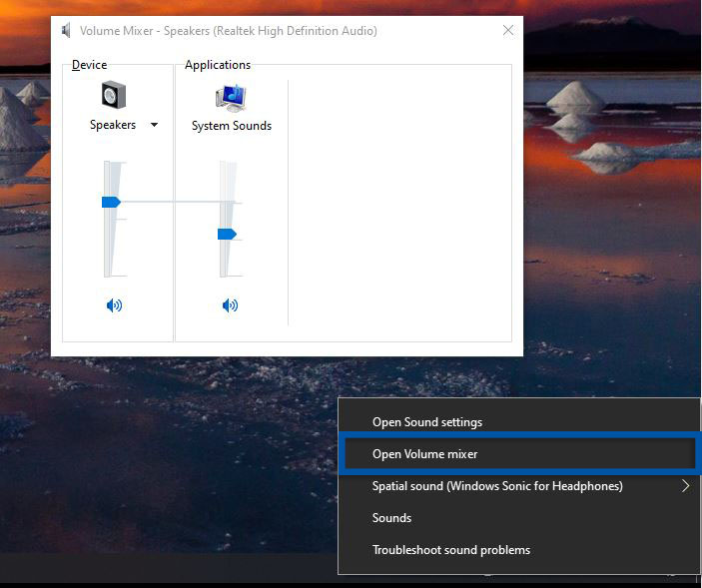Click the Speakers volume slider handle
This screenshot has width=702, height=588.
tap(111, 203)
